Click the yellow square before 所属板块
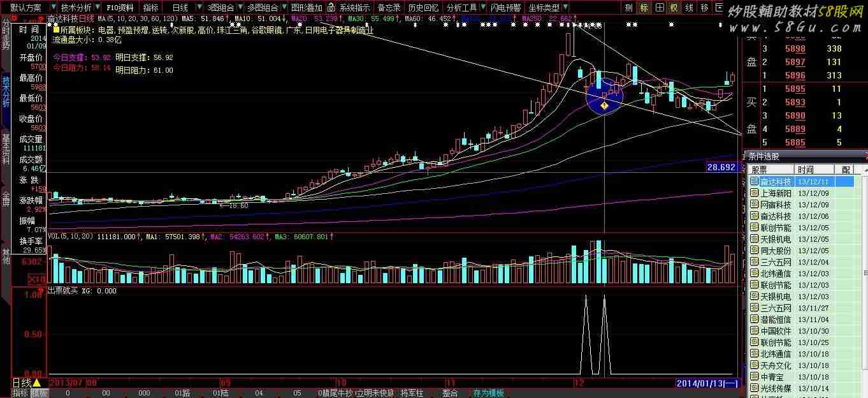Viewport: 868px width, 398px height. pyautogui.click(x=56, y=29)
